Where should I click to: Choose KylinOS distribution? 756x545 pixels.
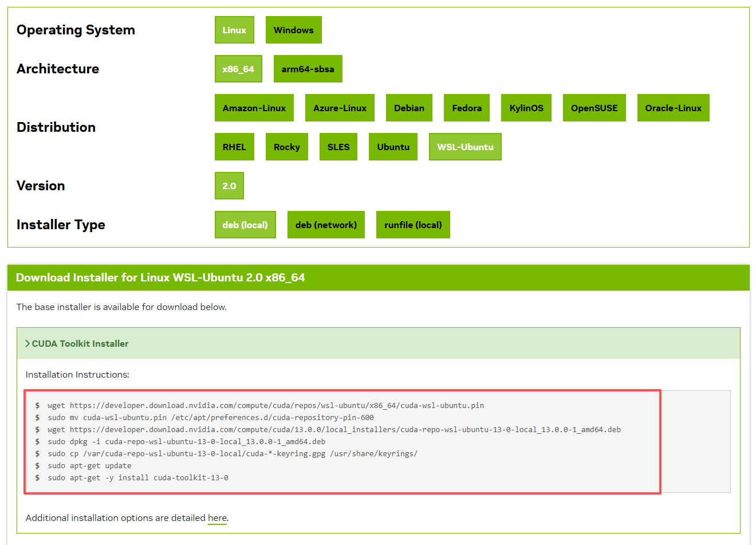tap(526, 108)
